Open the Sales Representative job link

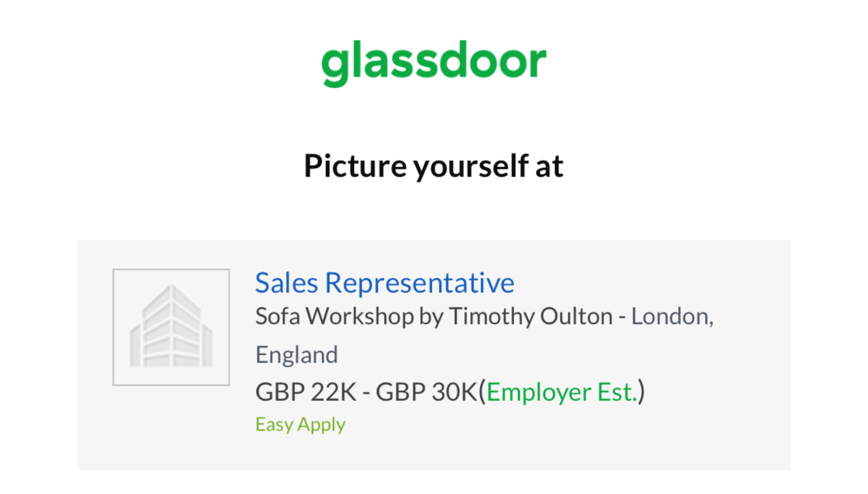(384, 283)
